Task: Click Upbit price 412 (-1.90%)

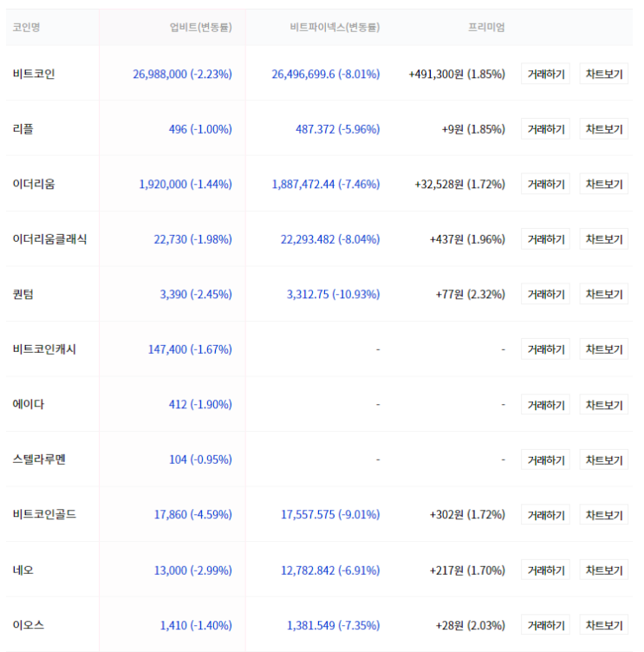Action: click(200, 405)
